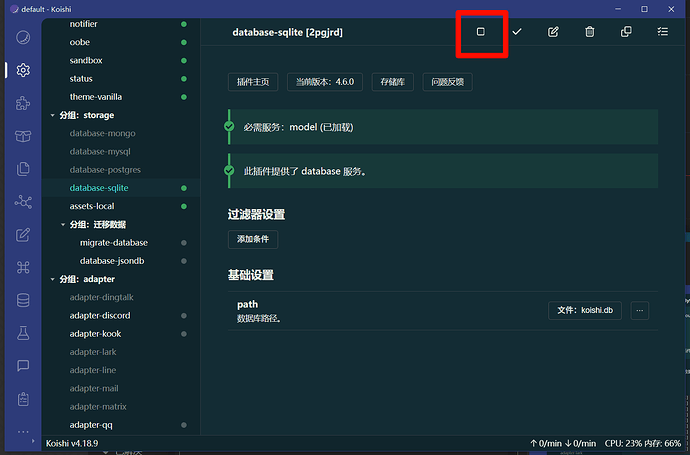Open the puzzle-piece plugin market in sidebar
The width and height of the screenshot is (690, 455).
pos(23,103)
